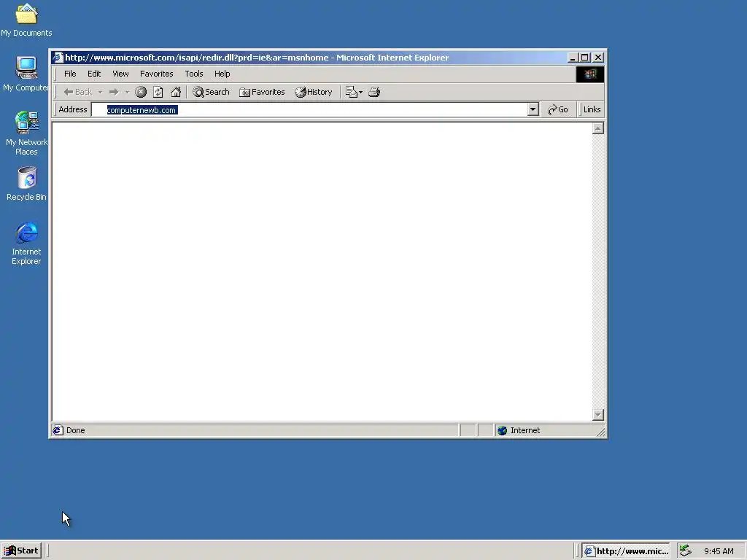The width and height of the screenshot is (747, 560).
Task: Open the Tools menu
Action: [194, 74]
